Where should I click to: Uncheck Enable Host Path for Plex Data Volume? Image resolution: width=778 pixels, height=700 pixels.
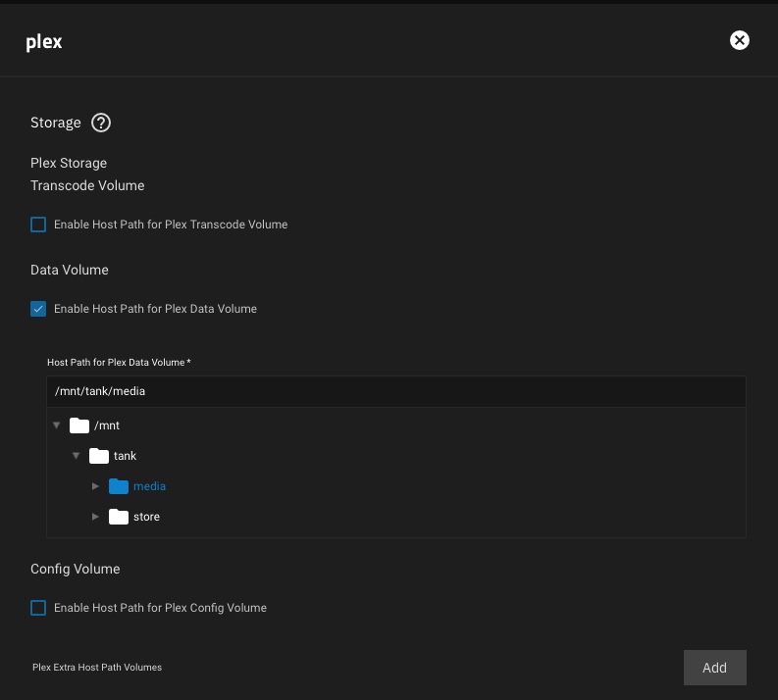coord(38,309)
